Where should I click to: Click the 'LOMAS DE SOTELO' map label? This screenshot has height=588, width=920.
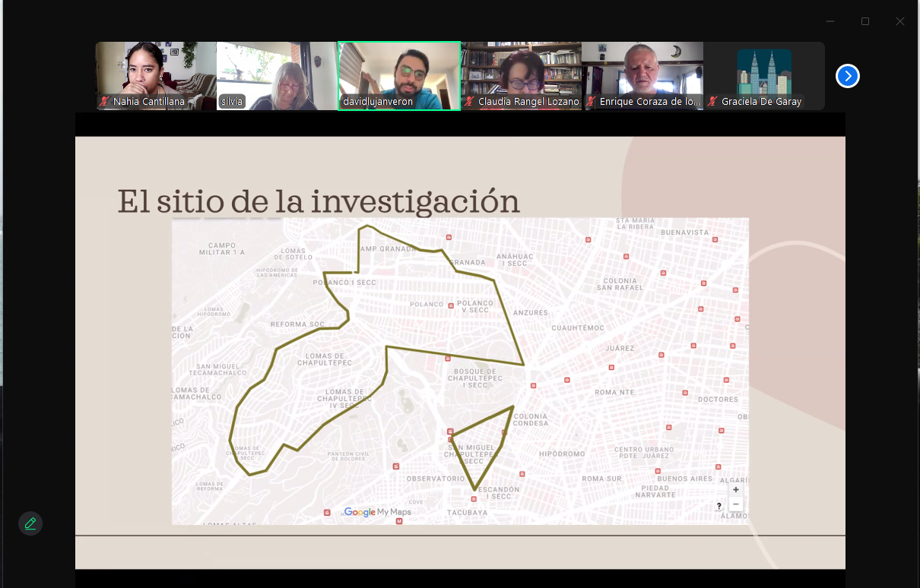[293, 254]
